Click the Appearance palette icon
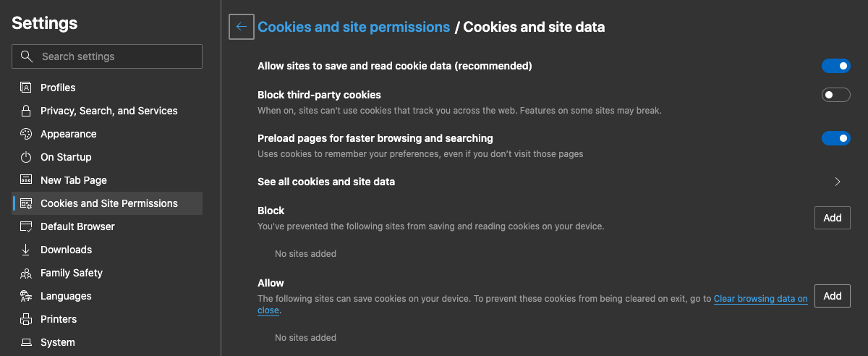Viewport: 868px width, 356px height. 26,134
